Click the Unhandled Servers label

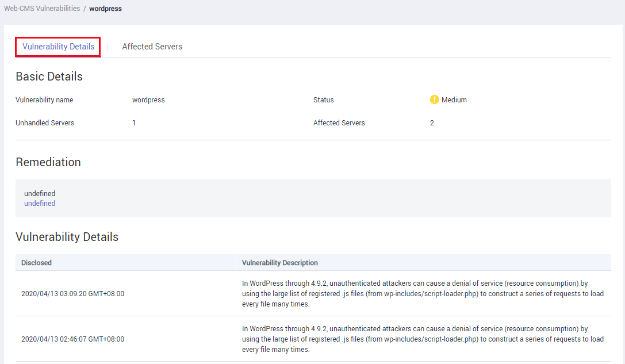coord(45,123)
